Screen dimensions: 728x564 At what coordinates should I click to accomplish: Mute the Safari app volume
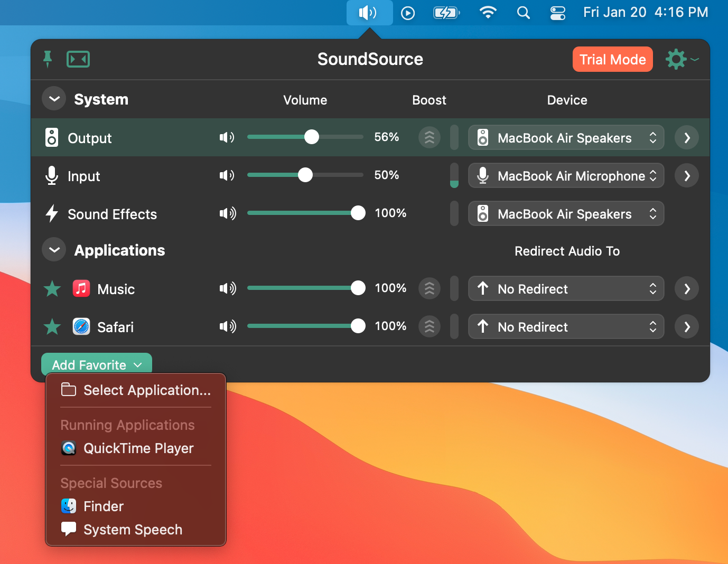tap(228, 326)
